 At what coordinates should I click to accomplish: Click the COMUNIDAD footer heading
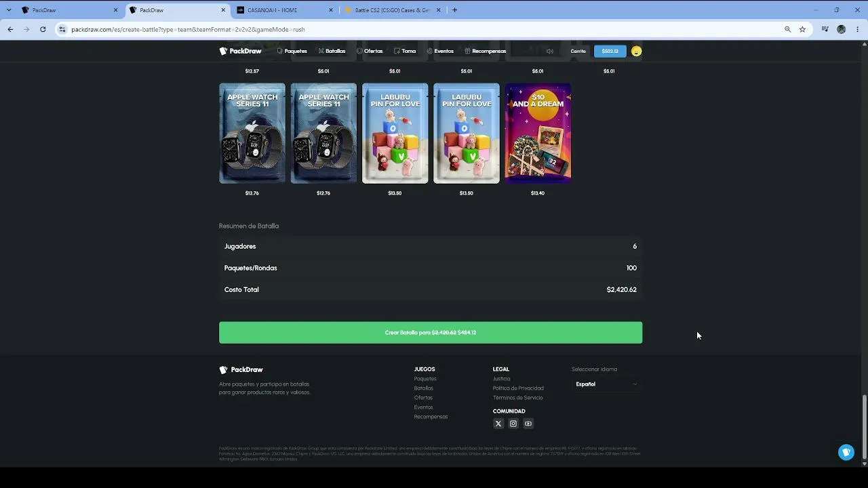pos(509,411)
